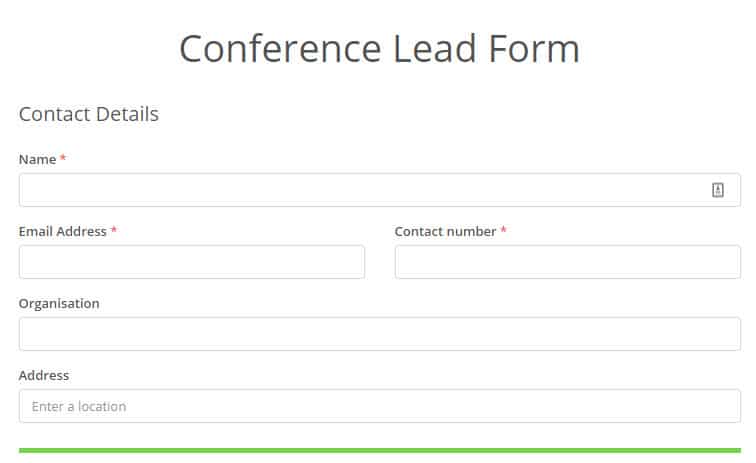Focus the Name text field
The image size is (756, 463).
(x=379, y=190)
